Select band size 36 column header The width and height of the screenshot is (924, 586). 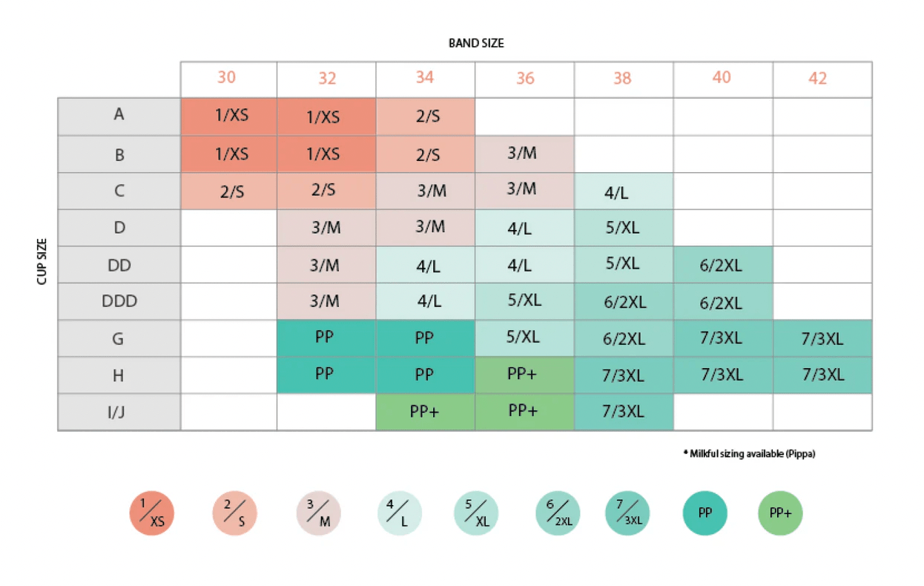[525, 79]
